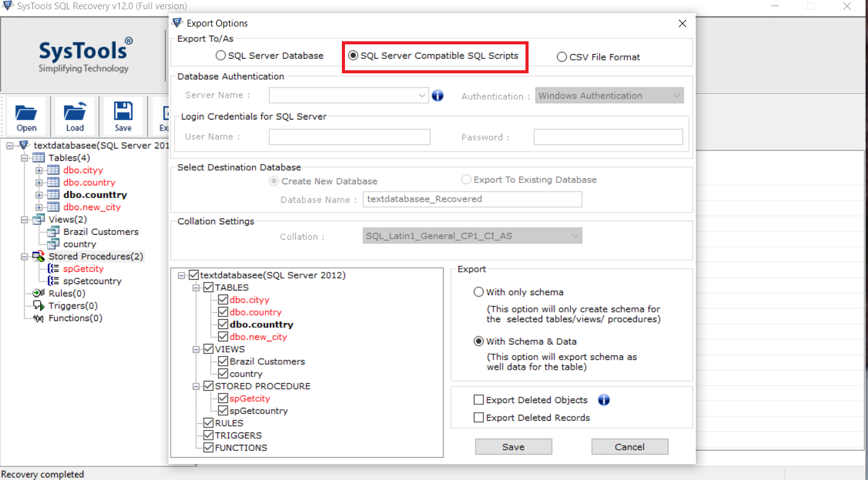Enable Export Deleted Objects checkbox
868x480 pixels.
pos(479,400)
